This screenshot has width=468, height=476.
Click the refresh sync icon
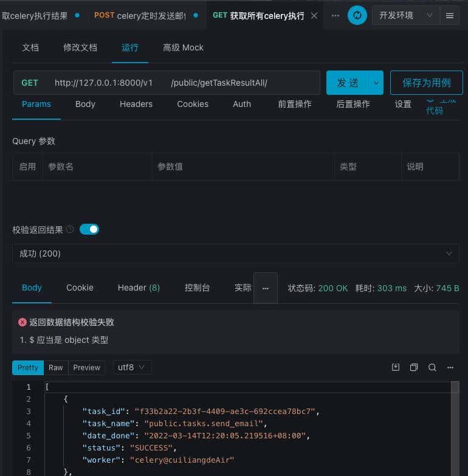click(x=357, y=15)
